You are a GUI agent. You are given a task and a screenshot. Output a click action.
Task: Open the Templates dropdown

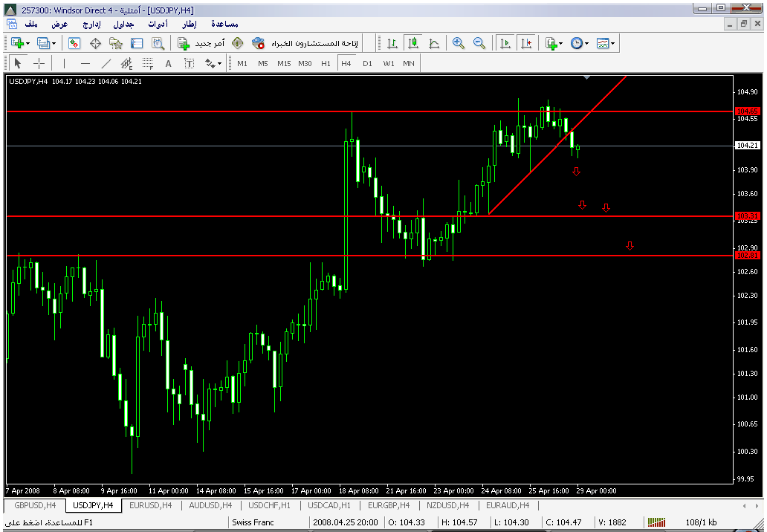(606, 44)
